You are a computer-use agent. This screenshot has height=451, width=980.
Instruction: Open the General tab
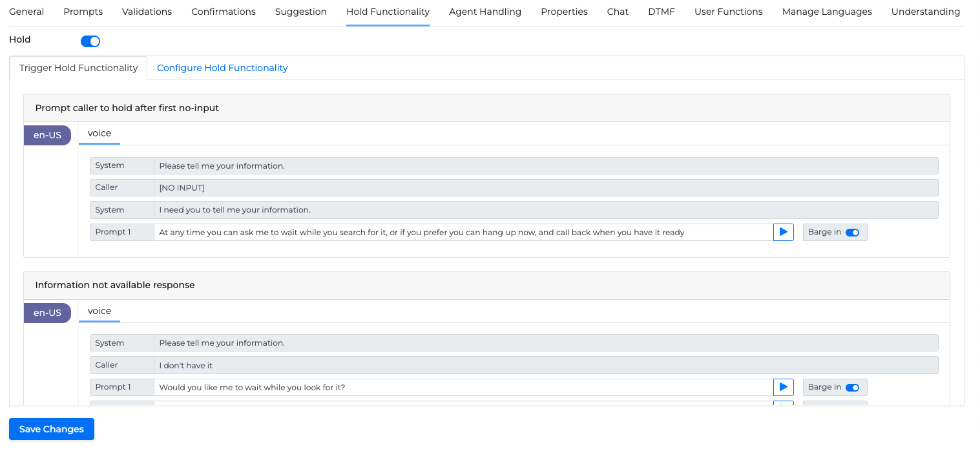tap(26, 12)
